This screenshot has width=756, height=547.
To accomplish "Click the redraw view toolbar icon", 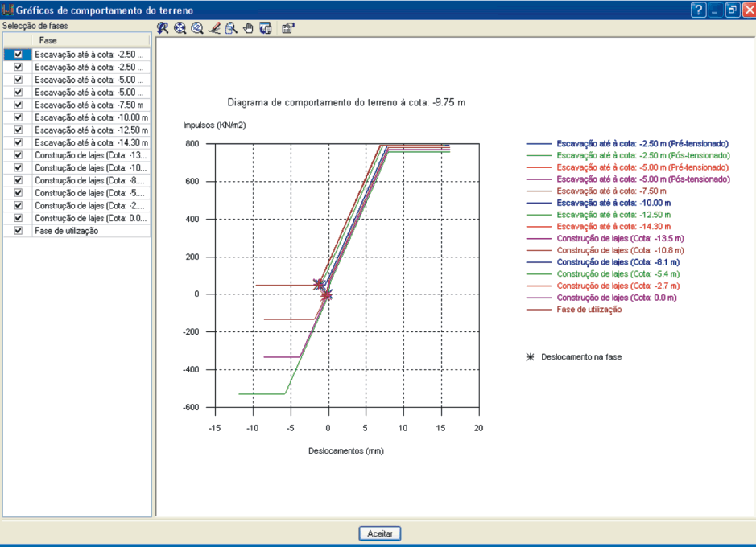I will [x=163, y=28].
